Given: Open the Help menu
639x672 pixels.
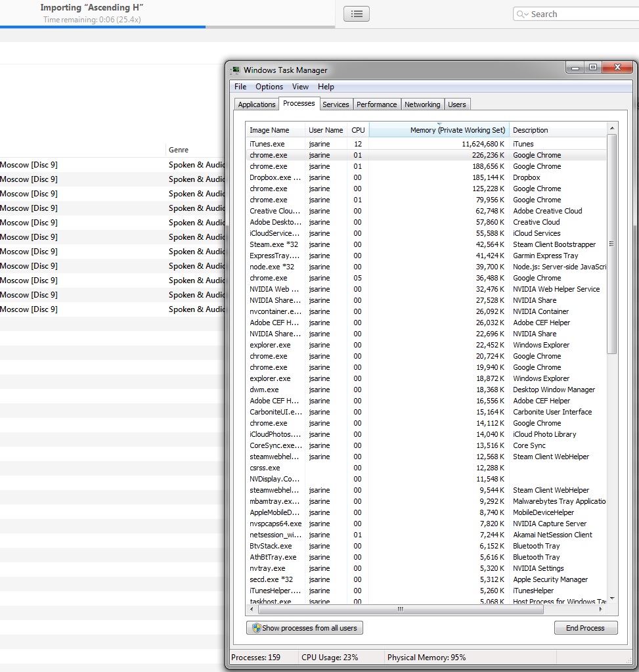Looking at the screenshot, I should (x=326, y=87).
